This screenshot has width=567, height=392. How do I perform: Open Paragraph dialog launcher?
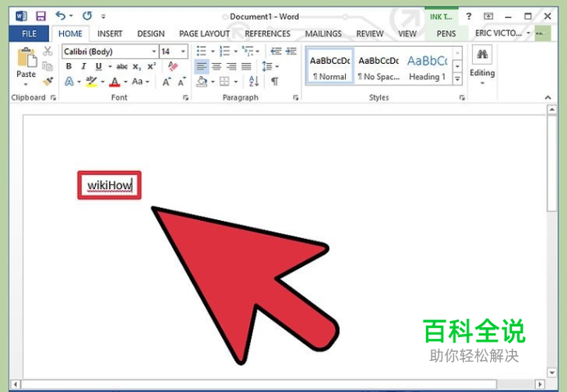296,97
